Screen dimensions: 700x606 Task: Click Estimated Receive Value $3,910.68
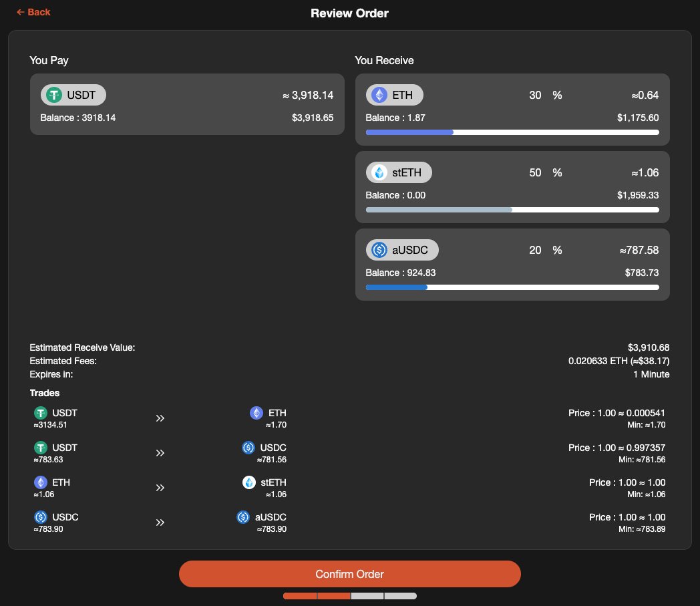point(648,347)
